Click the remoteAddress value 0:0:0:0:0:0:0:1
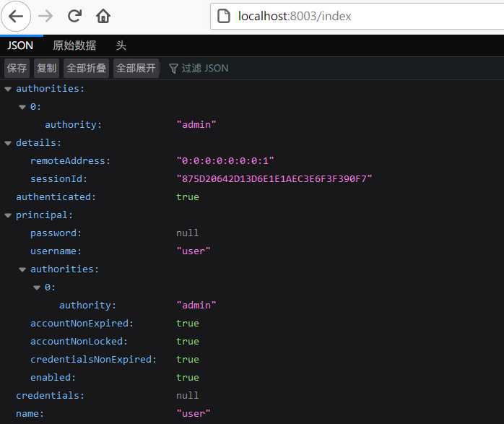The height and width of the screenshot is (424, 504). click(225, 161)
